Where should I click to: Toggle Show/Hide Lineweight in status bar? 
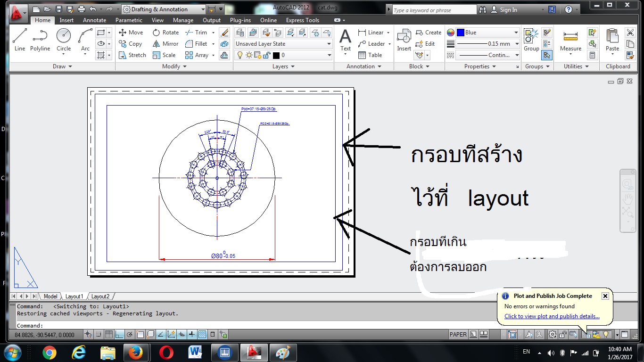point(192,335)
